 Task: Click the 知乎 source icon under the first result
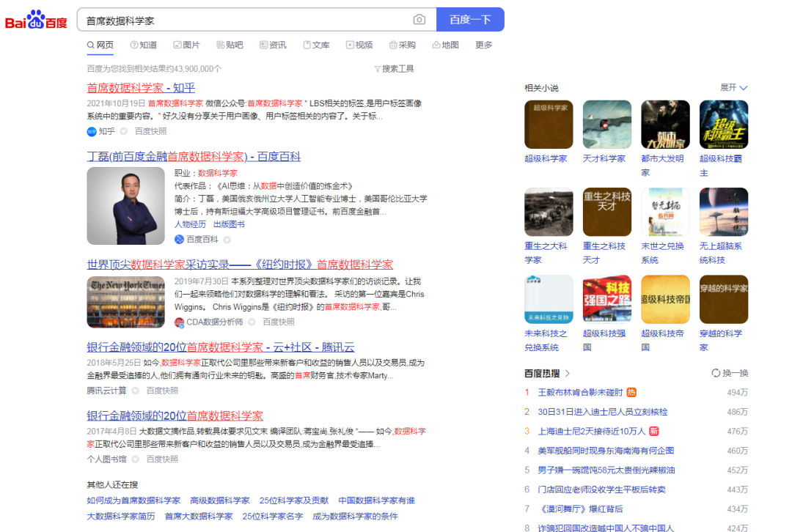tap(91, 131)
